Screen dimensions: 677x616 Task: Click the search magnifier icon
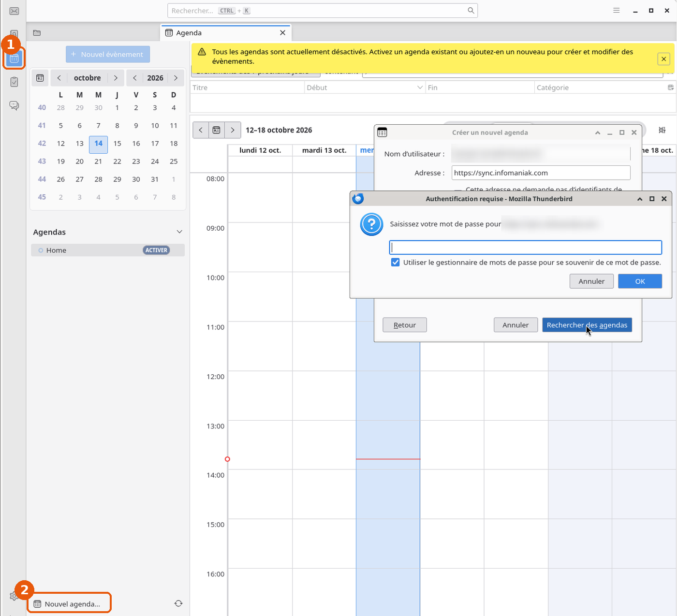471,11
